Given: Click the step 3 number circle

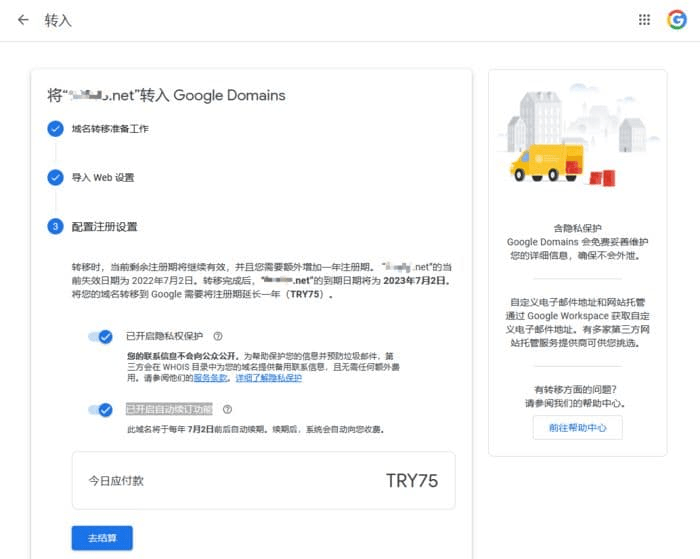Looking at the screenshot, I should click(x=55, y=227).
